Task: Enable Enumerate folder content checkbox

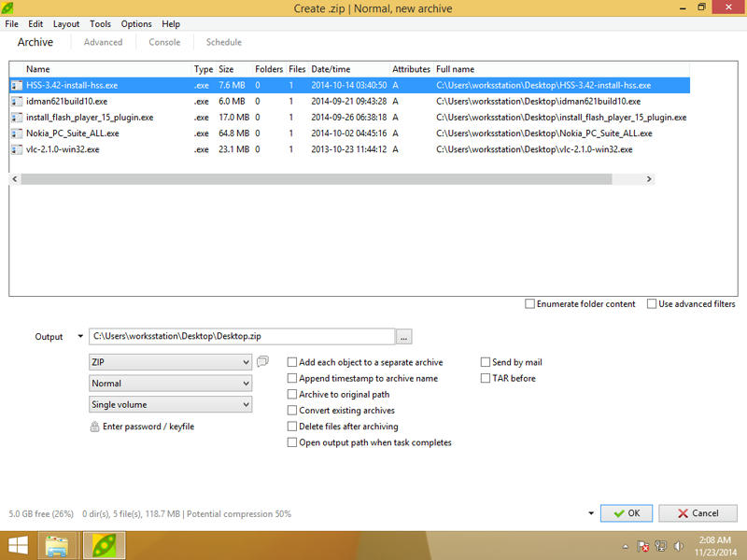Action: (x=529, y=304)
